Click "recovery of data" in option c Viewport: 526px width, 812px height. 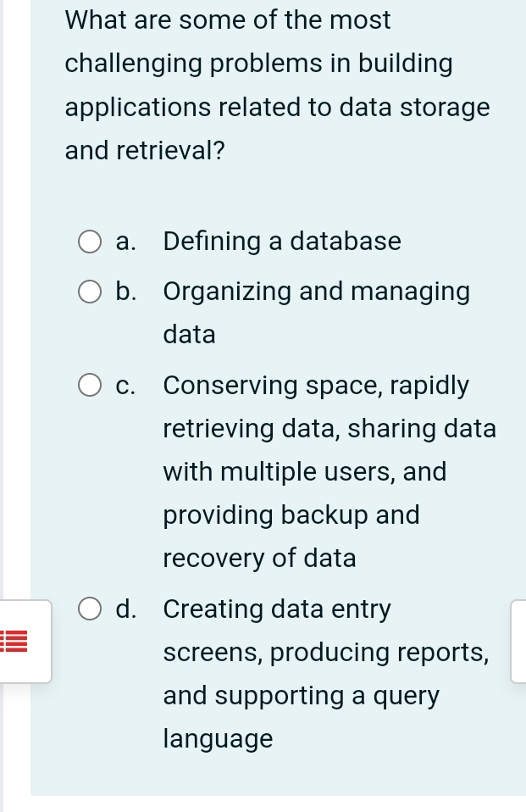pos(259,559)
